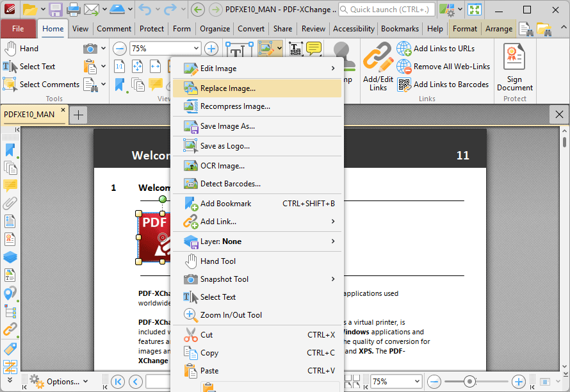Click Copy in the context menu
Viewport: 570px width, 392px height.
point(257,353)
